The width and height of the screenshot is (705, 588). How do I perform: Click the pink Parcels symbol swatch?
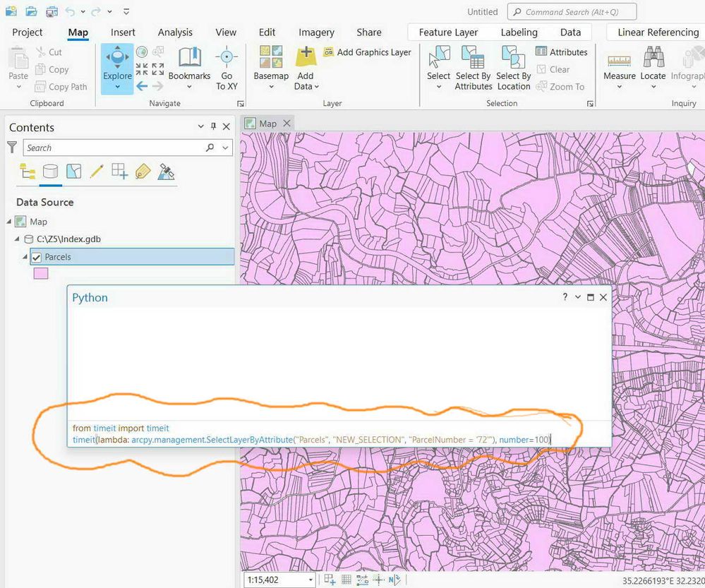click(x=41, y=274)
